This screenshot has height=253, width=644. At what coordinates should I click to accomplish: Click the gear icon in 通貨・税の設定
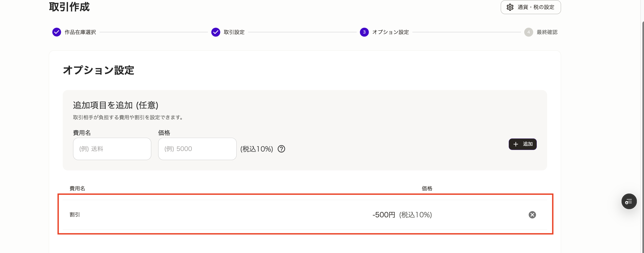(x=510, y=7)
